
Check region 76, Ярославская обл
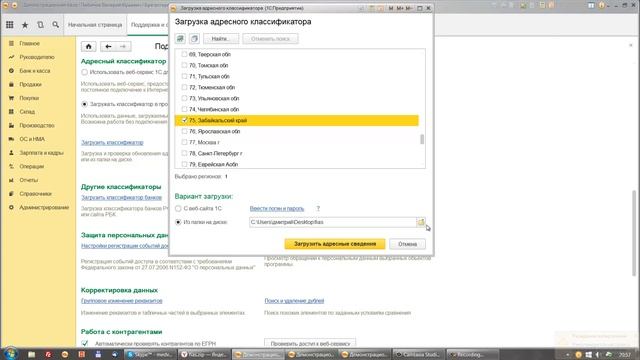click(x=184, y=131)
